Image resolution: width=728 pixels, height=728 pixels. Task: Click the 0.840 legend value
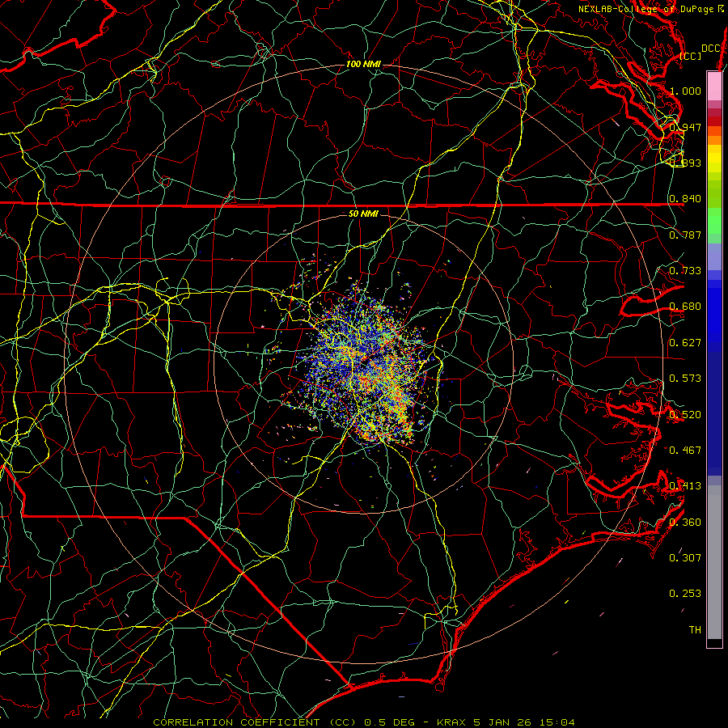pos(685,199)
